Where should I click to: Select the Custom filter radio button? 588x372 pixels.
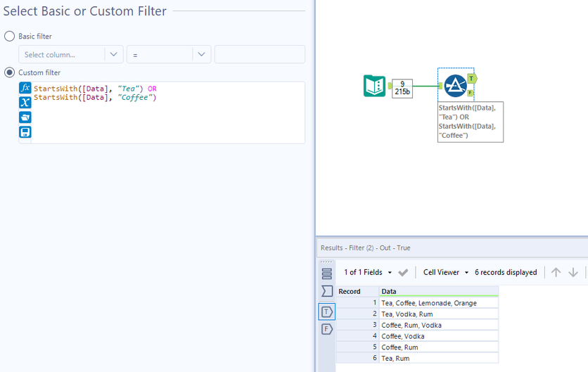[9, 72]
